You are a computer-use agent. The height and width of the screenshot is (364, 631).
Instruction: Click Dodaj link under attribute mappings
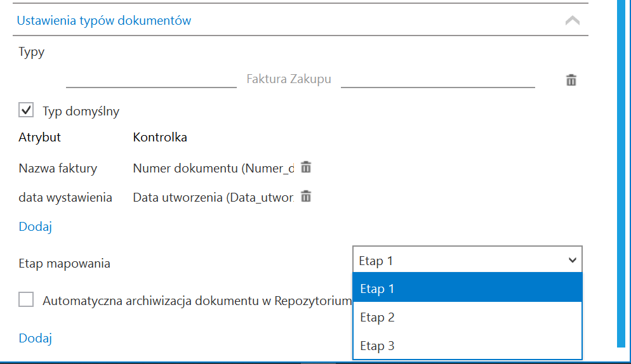click(36, 226)
